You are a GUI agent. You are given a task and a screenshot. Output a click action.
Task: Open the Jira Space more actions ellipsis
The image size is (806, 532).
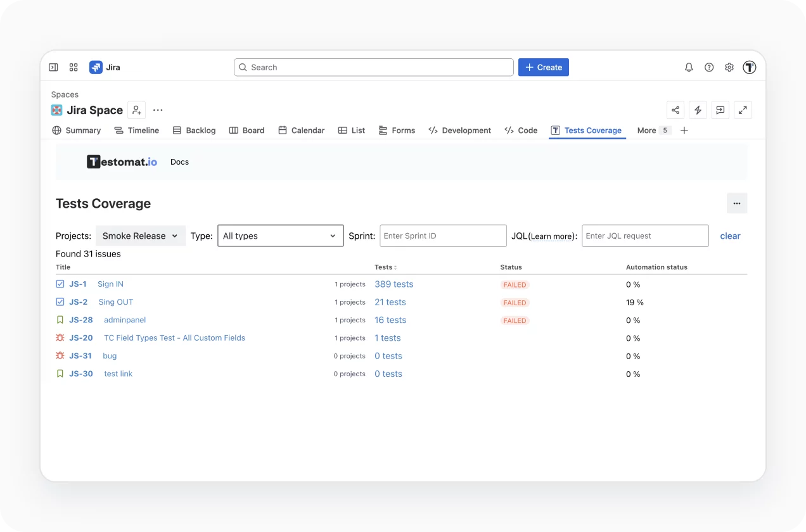pos(158,110)
